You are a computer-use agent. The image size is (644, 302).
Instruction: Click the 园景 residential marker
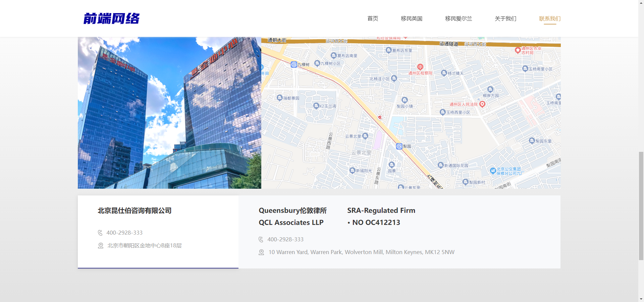[x=391, y=165]
